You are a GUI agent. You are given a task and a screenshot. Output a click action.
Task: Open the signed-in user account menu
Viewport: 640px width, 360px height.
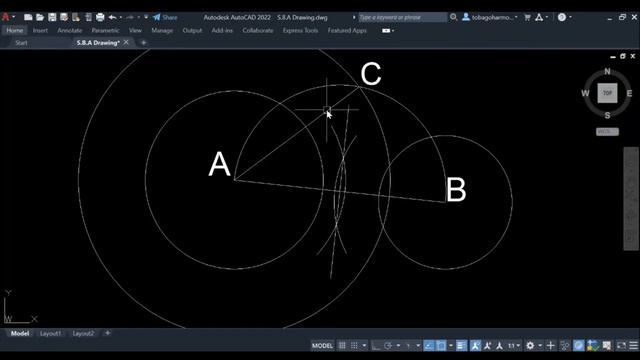point(490,17)
